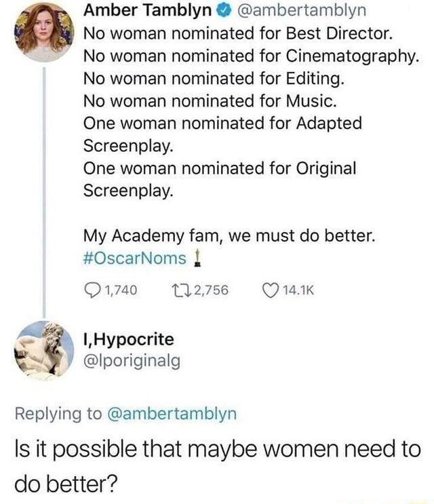434x504 pixels.
Task: Click the Oscar statuette emoji after #OscarNoms
Action: 201,263
